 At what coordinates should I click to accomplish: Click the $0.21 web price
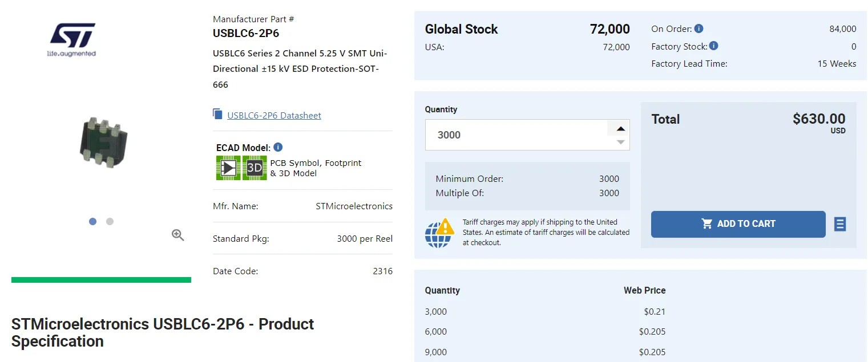(655, 311)
